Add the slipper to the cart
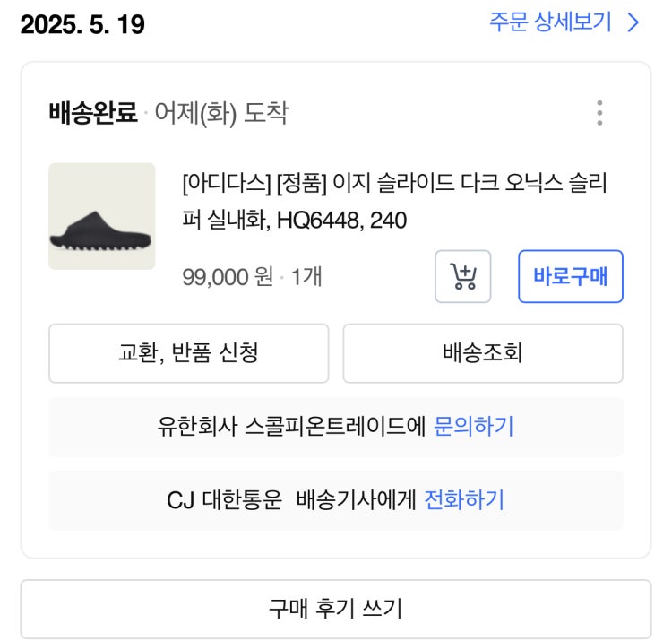 click(463, 276)
